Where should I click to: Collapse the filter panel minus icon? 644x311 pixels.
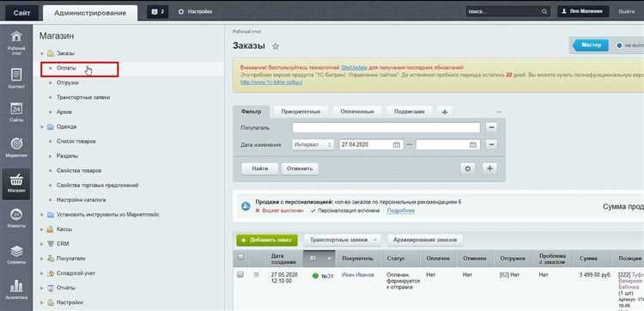coord(499,112)
